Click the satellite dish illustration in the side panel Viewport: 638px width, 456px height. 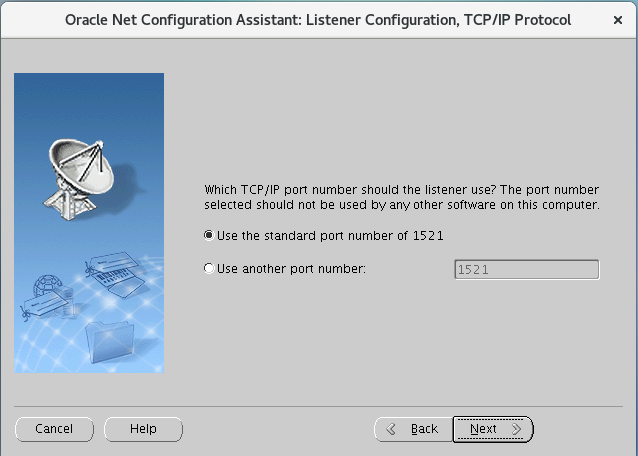(79, 180)
